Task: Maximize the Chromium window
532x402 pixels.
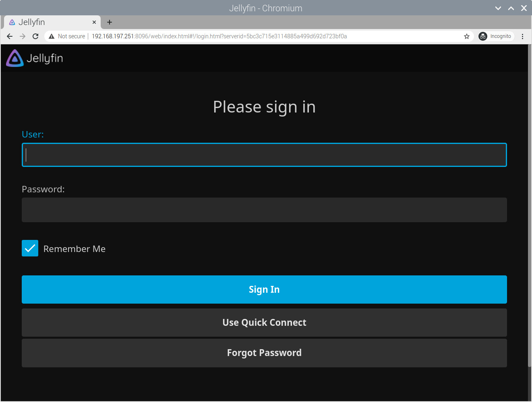Action: pos(511,8)
